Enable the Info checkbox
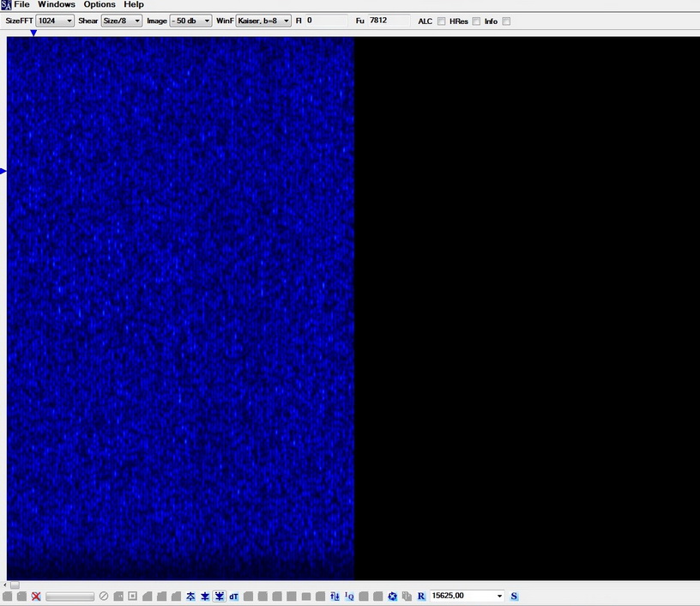Screen dimensions: 700x606 [x=506, y=21]
